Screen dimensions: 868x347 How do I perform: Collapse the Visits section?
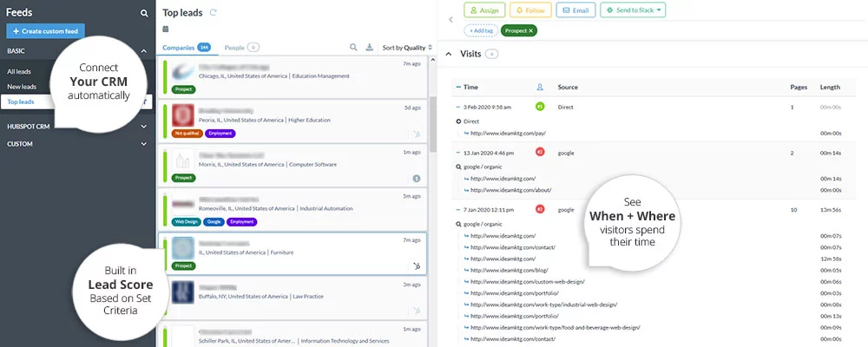tap(449, 54)
